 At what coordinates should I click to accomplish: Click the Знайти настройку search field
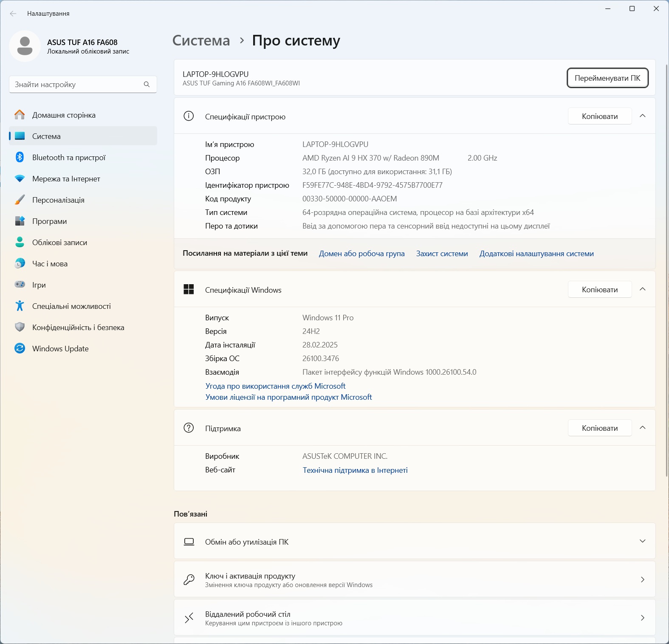click(83, 85)
